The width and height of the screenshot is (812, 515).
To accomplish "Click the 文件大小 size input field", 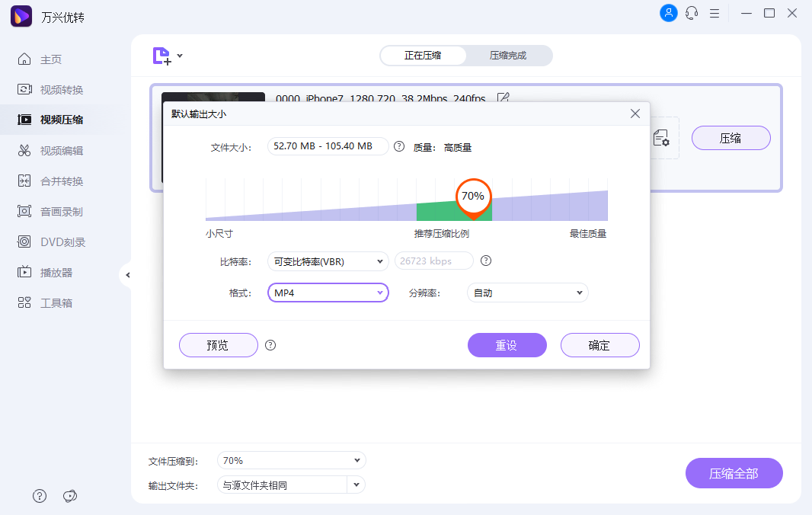I will [x=328, y=146].
